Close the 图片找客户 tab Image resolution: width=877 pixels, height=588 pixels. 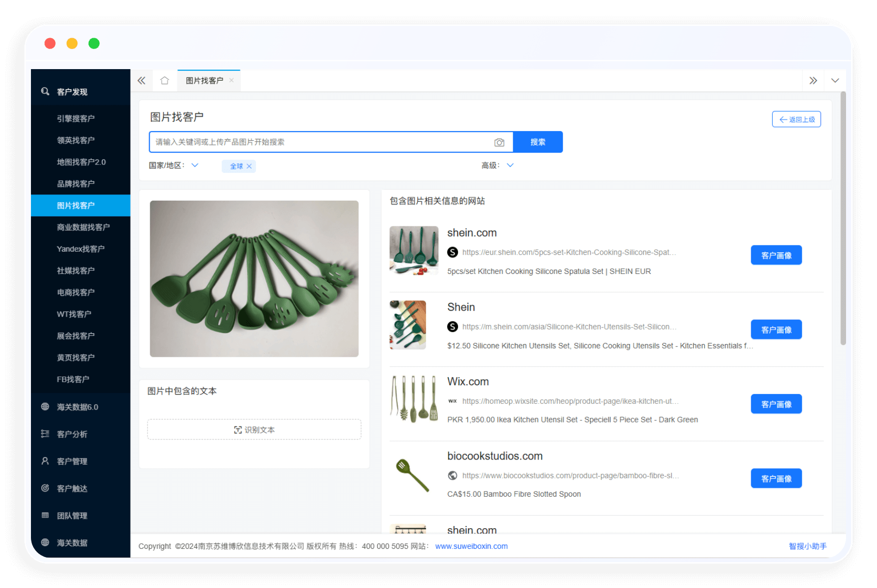[x=232, y=80]
